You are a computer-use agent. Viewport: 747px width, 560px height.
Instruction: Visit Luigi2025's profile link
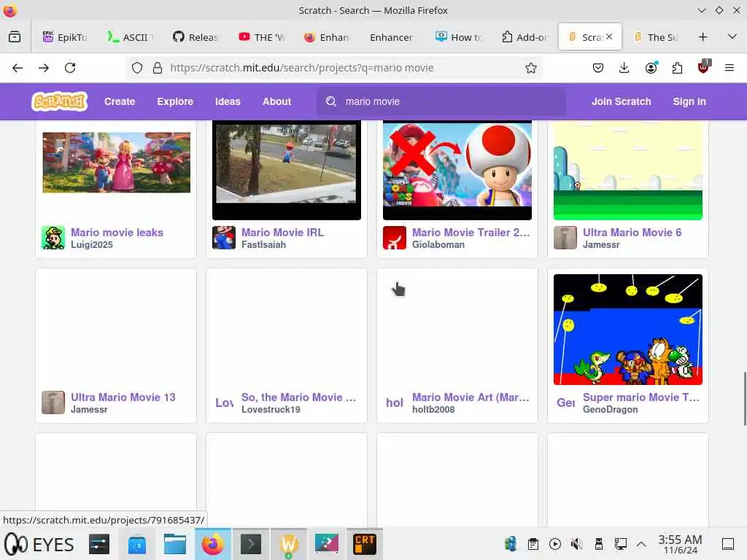tap(92, 245)
